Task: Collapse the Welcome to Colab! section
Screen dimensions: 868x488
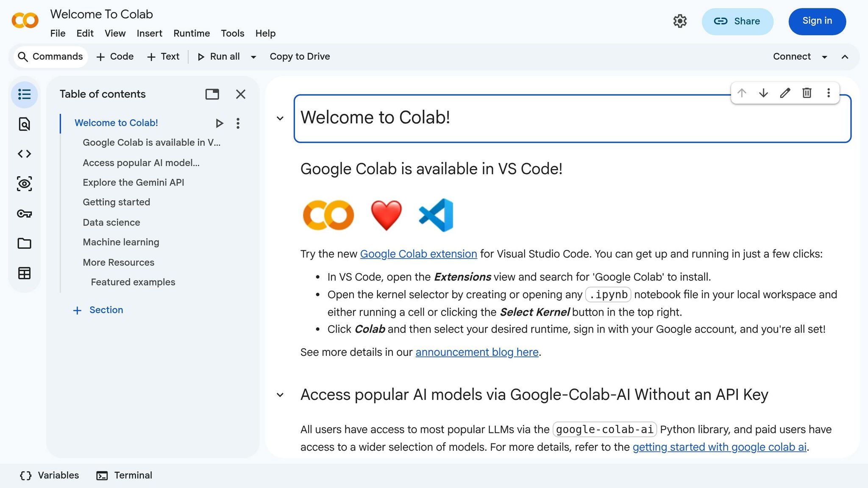Action: coord(280,119)
